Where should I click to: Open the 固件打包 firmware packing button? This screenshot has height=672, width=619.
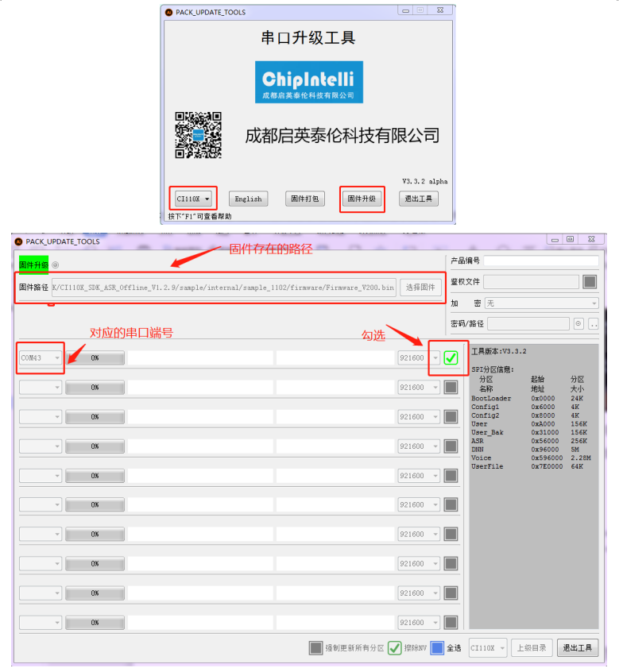305,199
